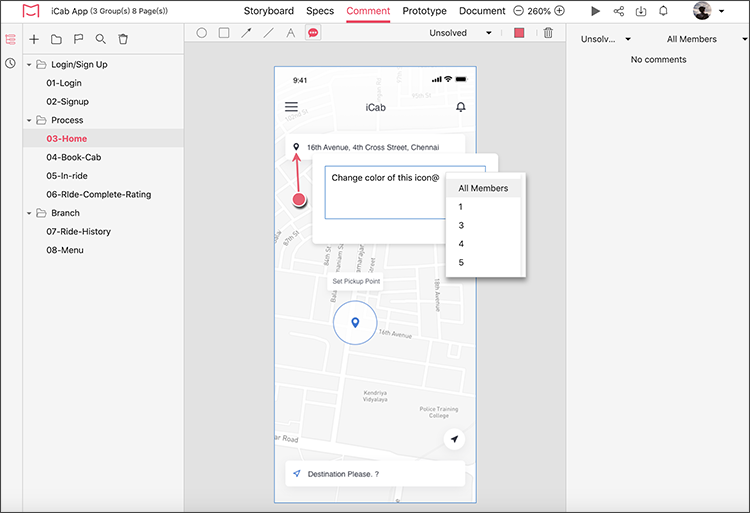Switch to the Storyboard tab
750x513 pixels.
pos(269,11)
